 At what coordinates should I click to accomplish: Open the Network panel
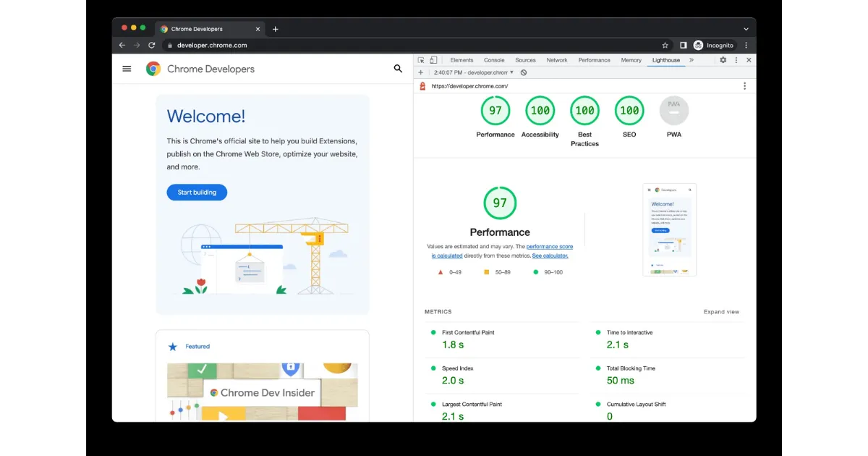(x=557, y=60)
